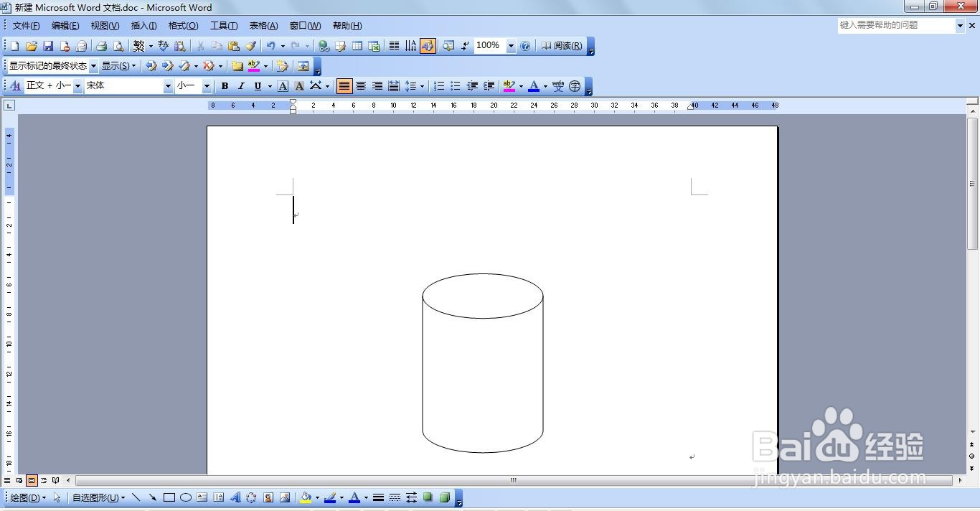The image size is (980, 511).
Task: Click the line color brush swatch
Action: pos(330,497)
